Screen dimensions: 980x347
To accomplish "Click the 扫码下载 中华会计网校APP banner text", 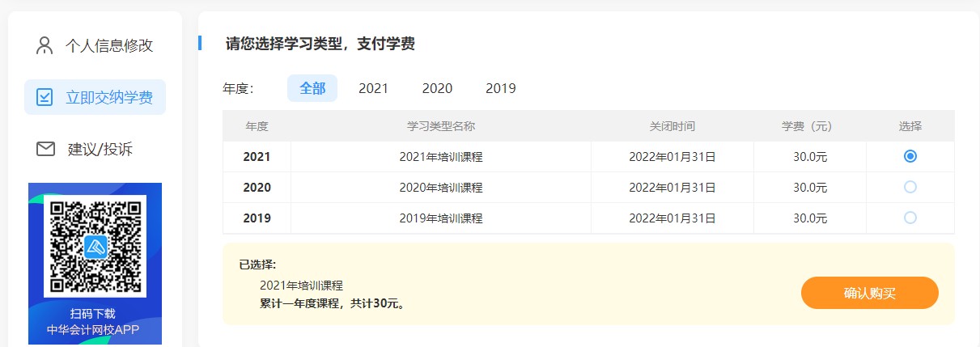I will click(93, 321).
